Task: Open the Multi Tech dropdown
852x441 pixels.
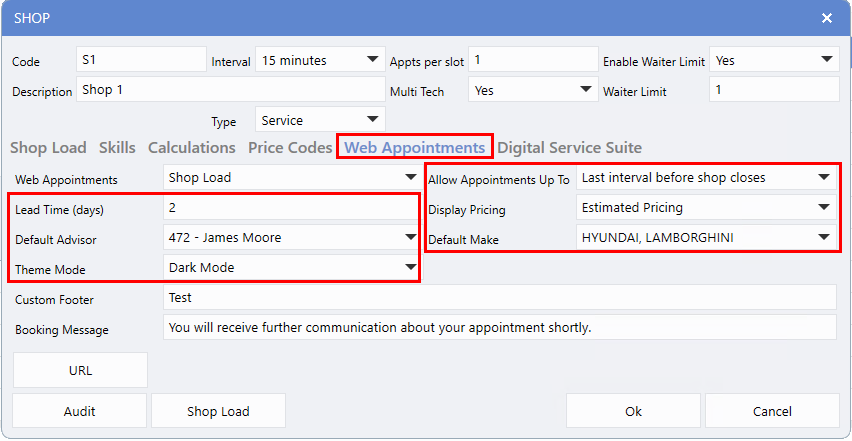Action: [x=534, y=90]
